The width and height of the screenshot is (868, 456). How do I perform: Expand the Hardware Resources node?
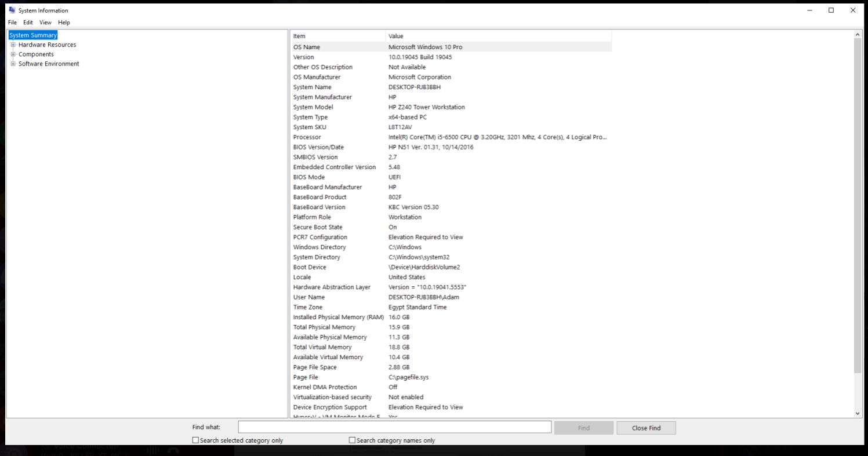click(13, 45)
